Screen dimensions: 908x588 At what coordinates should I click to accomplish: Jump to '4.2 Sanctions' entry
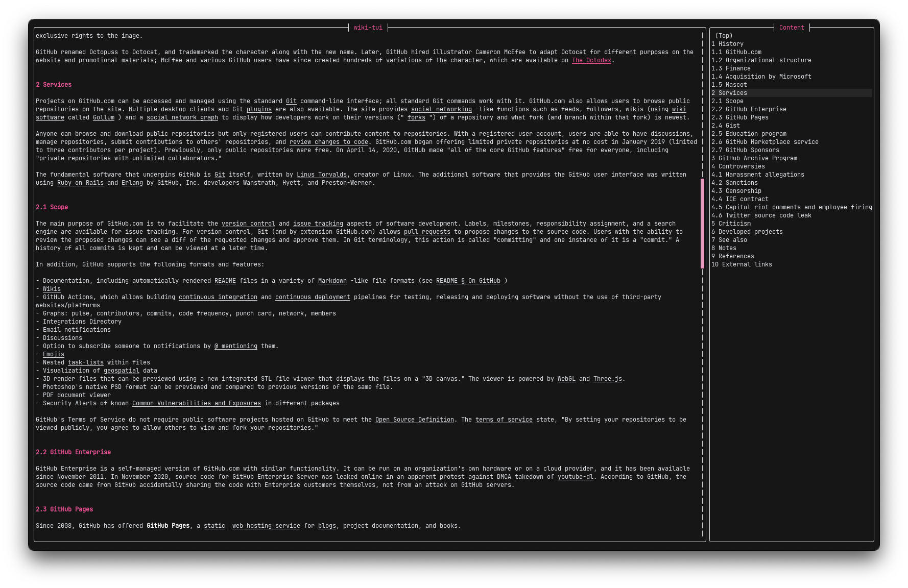click(x=734, y=183)
